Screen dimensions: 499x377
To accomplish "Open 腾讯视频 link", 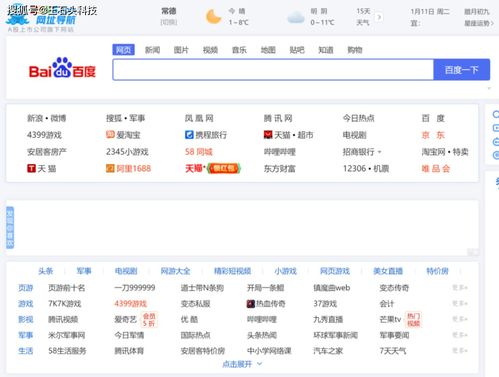I will 63,319.
